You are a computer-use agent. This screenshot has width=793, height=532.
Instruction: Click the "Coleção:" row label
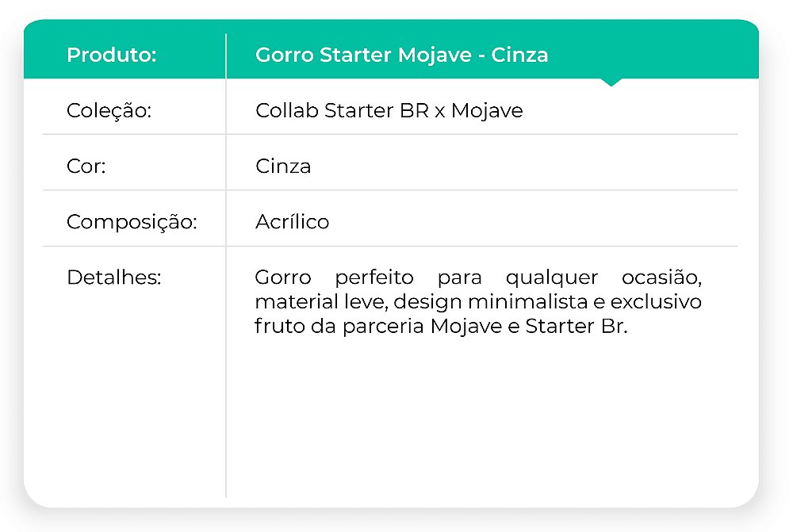pyautogui.click(x=109, y=111)
